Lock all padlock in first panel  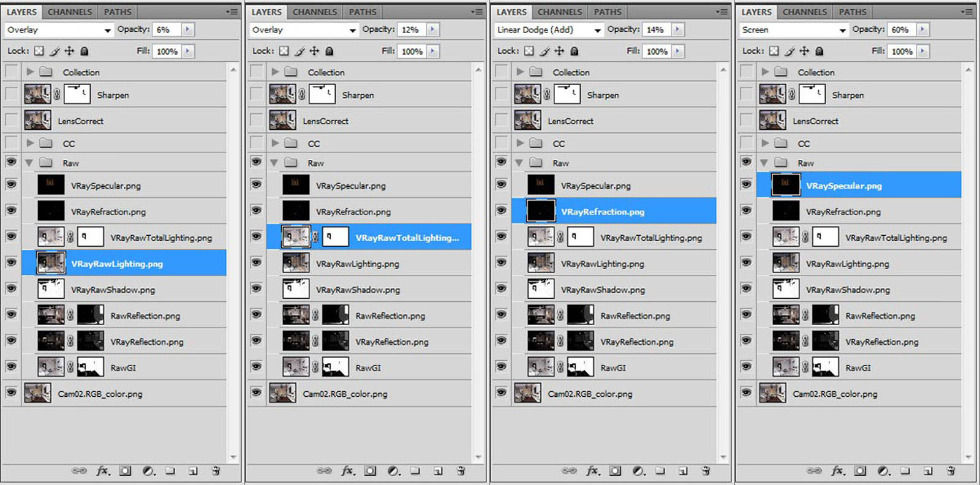coord(85,51)
